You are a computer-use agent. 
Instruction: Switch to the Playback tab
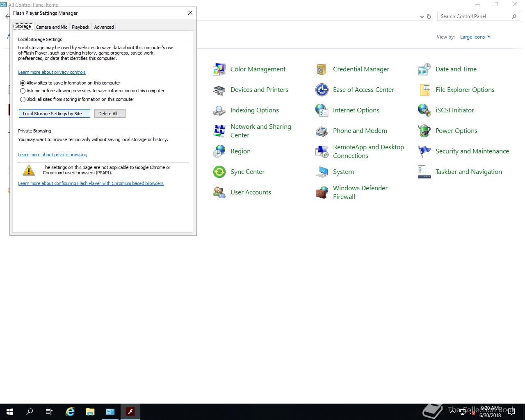pyautogui.click(x=80, y=27)
